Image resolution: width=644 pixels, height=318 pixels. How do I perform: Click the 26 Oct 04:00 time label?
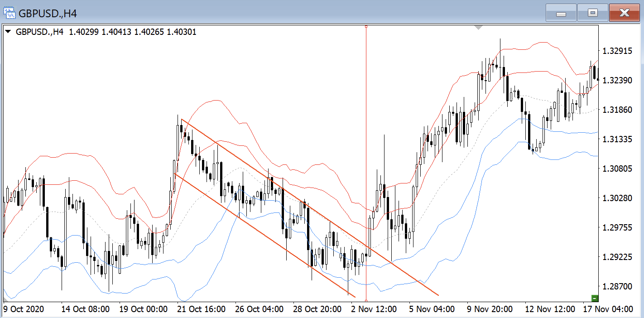click(x=259, y=309)
